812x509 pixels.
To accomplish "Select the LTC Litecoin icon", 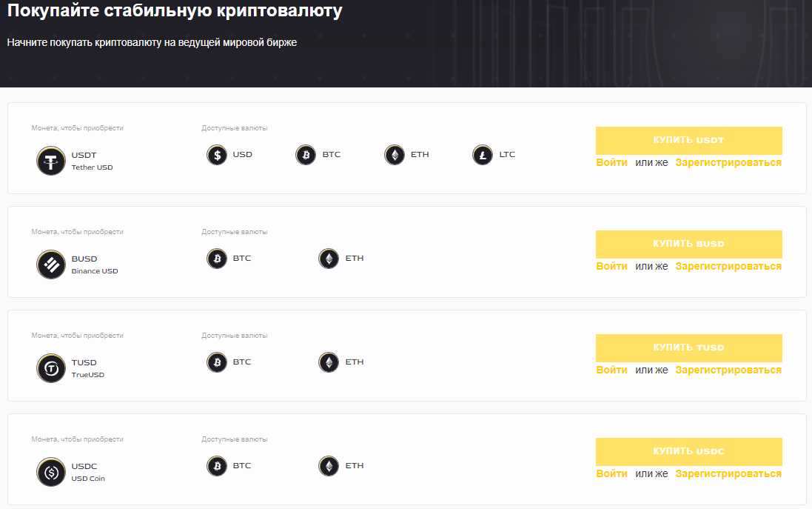I will [x=482, y=155].
